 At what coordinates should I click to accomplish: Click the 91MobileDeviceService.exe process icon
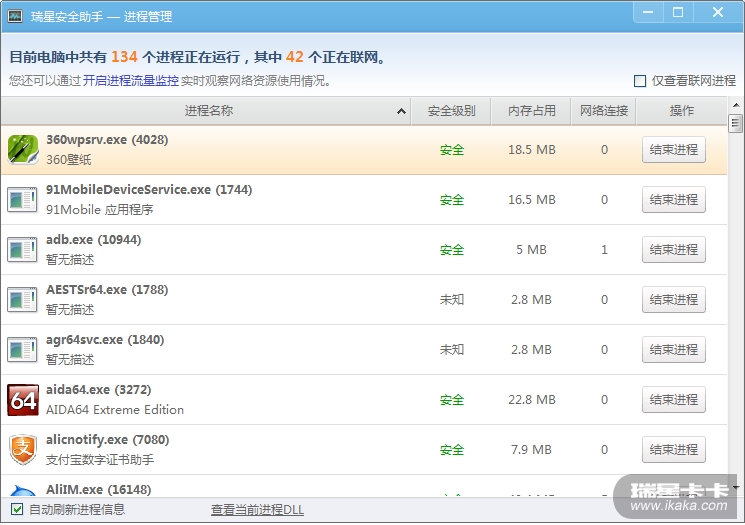[x=22, y=200]
